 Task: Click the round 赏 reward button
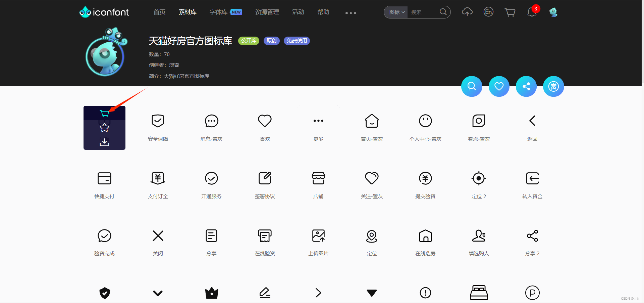coord(553,86)
